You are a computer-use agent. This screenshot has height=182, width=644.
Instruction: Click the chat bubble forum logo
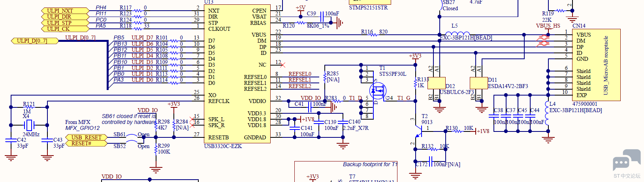tap(626, 161)
